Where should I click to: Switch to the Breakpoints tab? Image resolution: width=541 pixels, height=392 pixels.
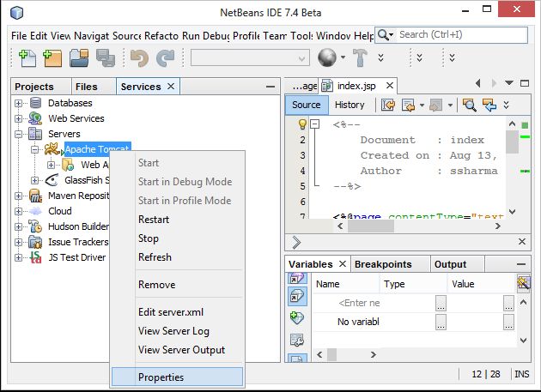(x=390, y=264)
